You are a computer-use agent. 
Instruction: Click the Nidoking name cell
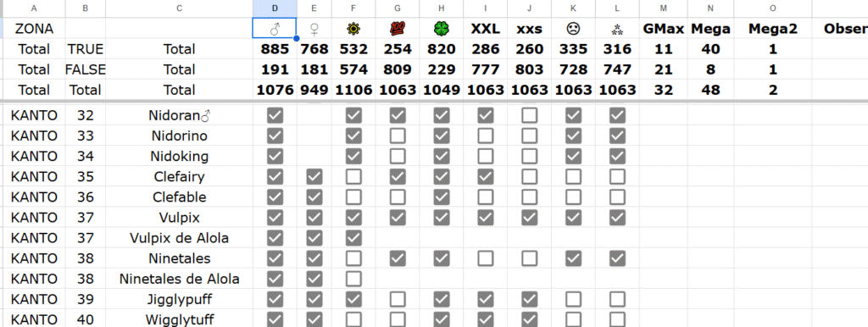(x=180, y=157)
